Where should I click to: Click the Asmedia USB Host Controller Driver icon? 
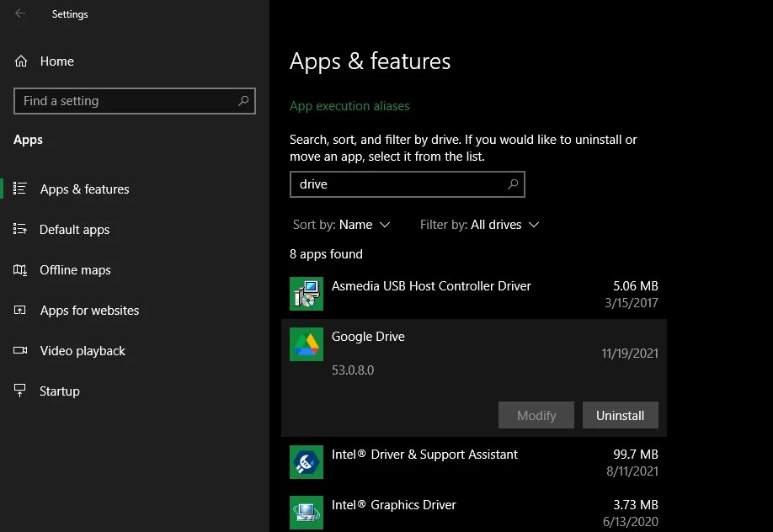(306, 293)
